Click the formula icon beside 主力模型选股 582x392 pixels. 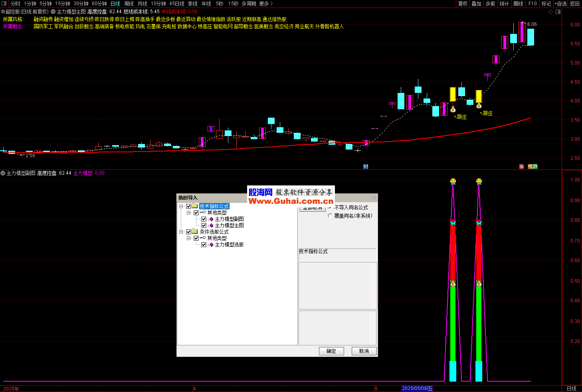(211, 244)
